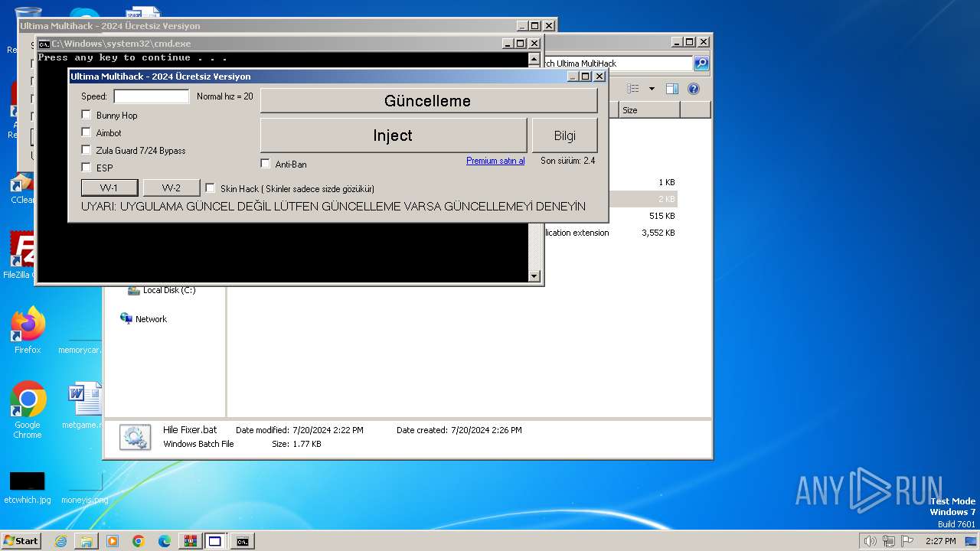This screenshot has width=980, height=551.
Task: Click the volume speaker tray icon
Action: point(870,541)
